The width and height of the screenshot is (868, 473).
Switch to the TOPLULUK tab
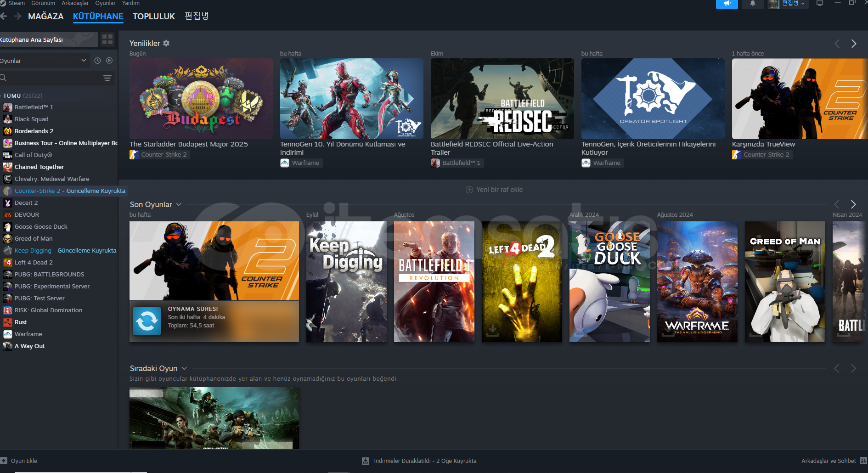point(154,17)
